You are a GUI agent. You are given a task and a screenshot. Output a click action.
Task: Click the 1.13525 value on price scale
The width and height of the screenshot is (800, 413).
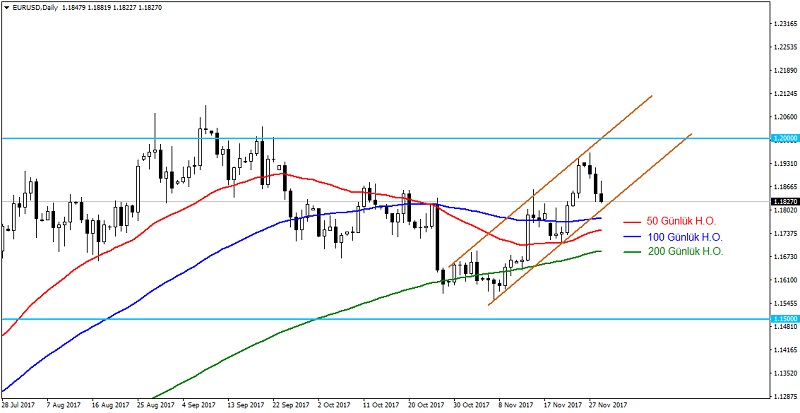[784, 374]
